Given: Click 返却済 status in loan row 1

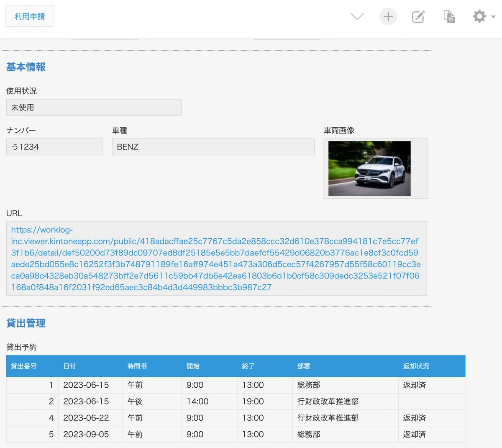Looking at the screenshot, I should (414, 385).
